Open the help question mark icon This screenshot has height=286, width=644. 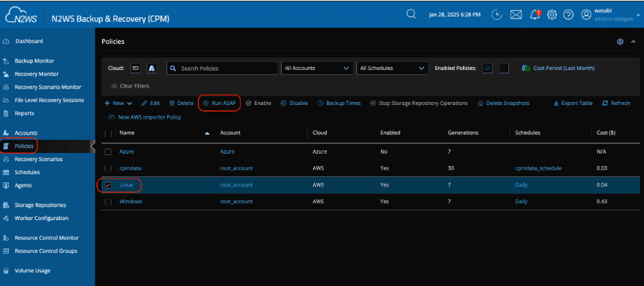point(568,15)
